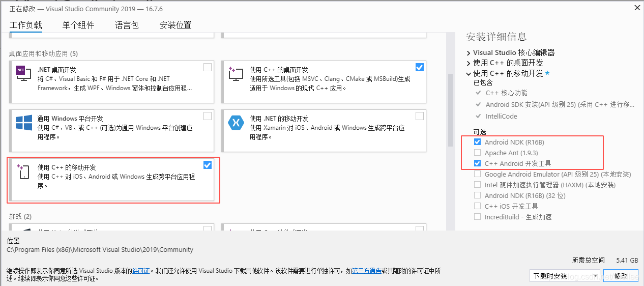Click the installation path text under 位置

click(x=100, y=250)
